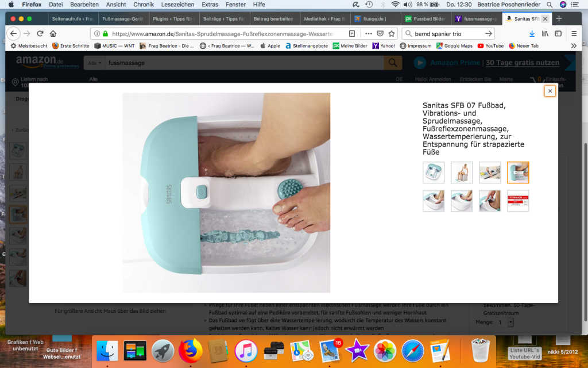Reload the current Amazon page
Image resolution: width=588 pixels, height=368 pixels.
click(40, 34)
